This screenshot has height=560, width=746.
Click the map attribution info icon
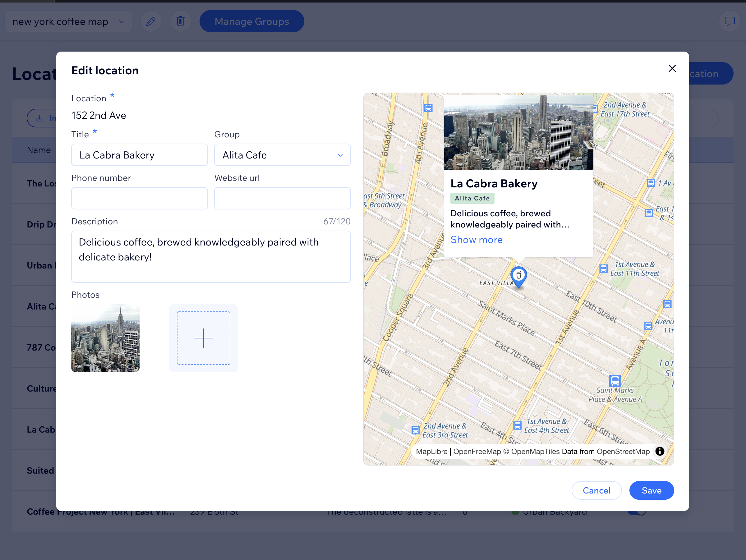click(x=659, y=451)
